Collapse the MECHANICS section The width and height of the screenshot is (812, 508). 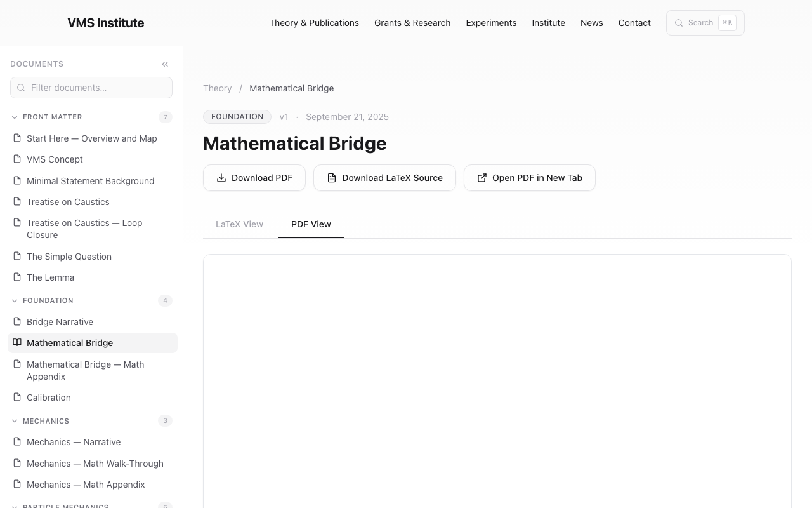coord(14,421)
